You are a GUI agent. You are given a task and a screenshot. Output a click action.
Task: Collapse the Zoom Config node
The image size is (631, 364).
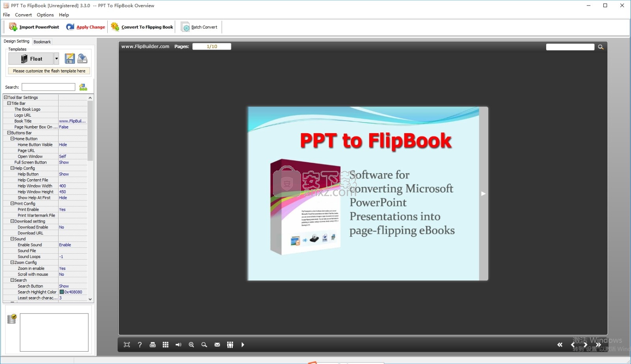pyautogui.click(x=12, y=262)
